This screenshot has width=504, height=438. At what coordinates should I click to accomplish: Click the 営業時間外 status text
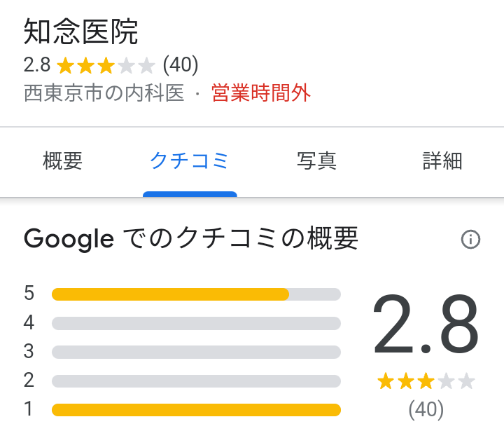tap(261, 93)
